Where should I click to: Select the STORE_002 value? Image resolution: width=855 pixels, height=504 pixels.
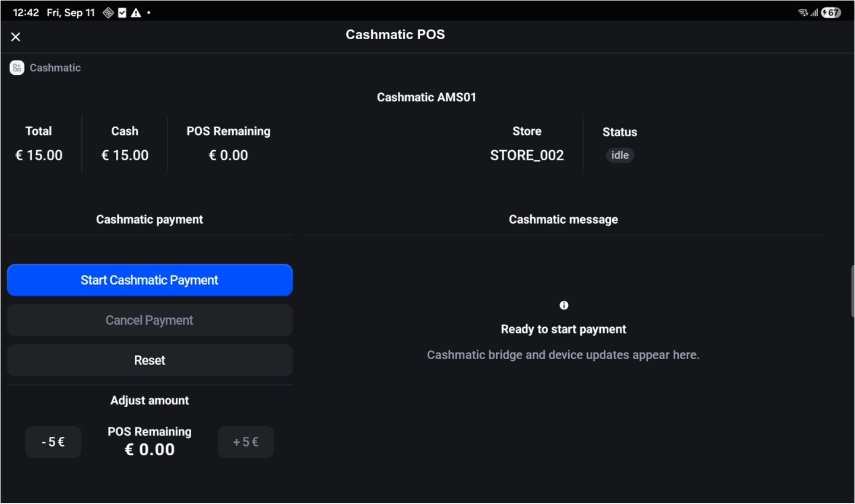(x=527, y=156)
